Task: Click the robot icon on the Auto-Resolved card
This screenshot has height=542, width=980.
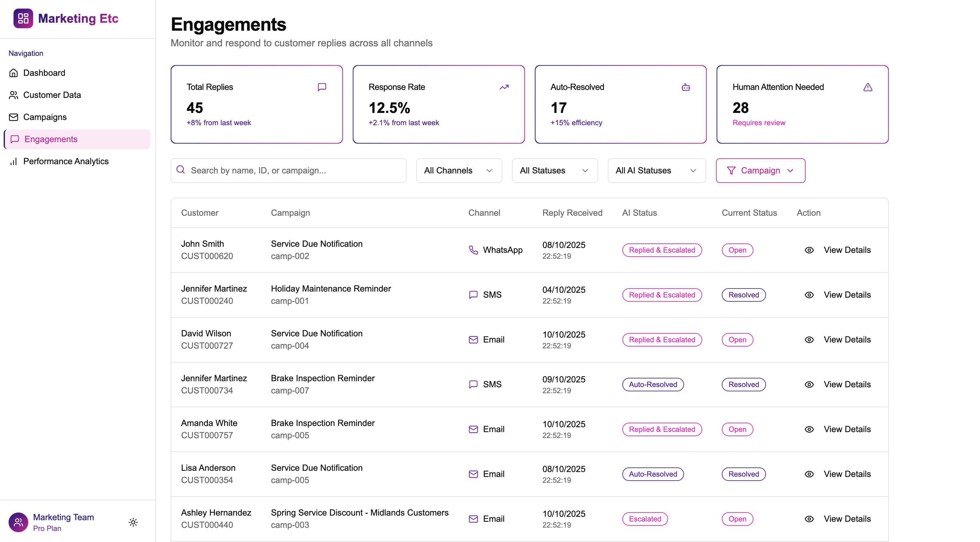Action: [686, 87]
